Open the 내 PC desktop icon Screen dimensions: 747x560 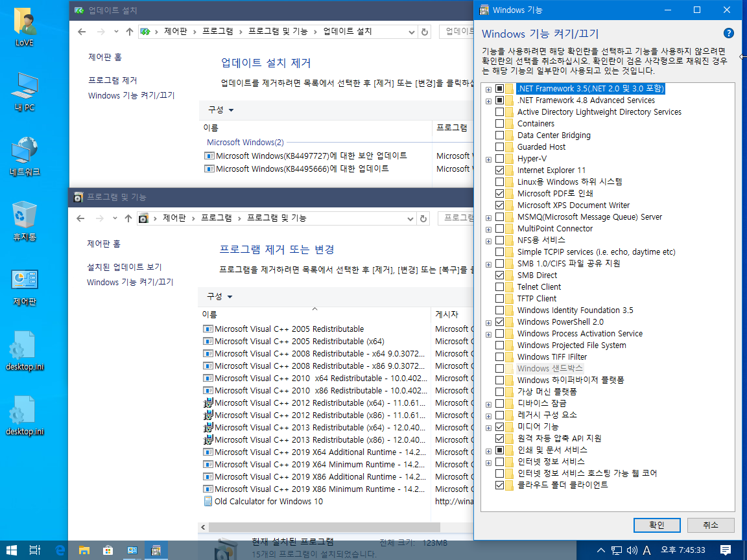point(24,92)
